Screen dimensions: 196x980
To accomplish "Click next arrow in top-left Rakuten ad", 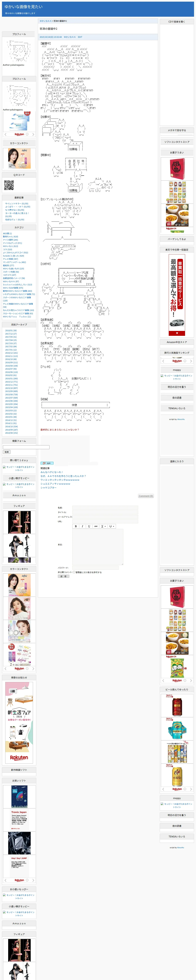I will (33, 134).
